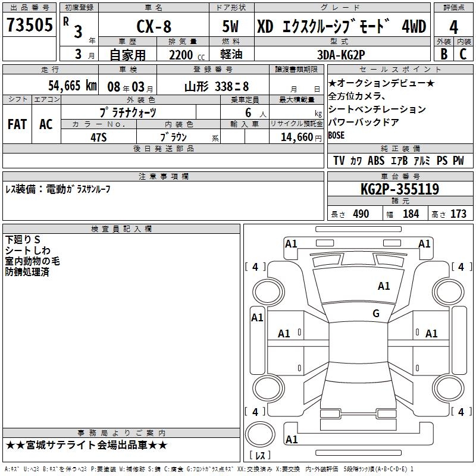Select the displacement value 2200 cc
Viewport: 476px width, 476px height.
click(x=187, y=55)
